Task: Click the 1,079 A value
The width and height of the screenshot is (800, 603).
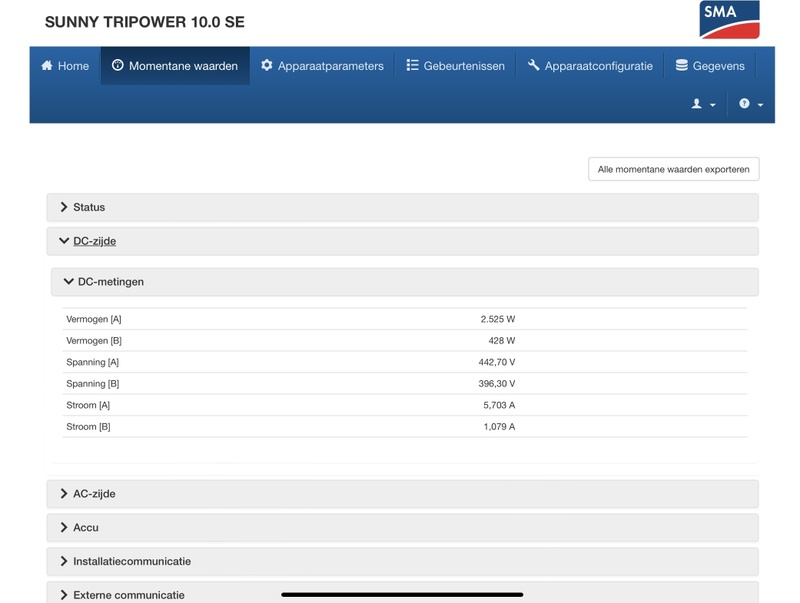Action: pos(499,426)
